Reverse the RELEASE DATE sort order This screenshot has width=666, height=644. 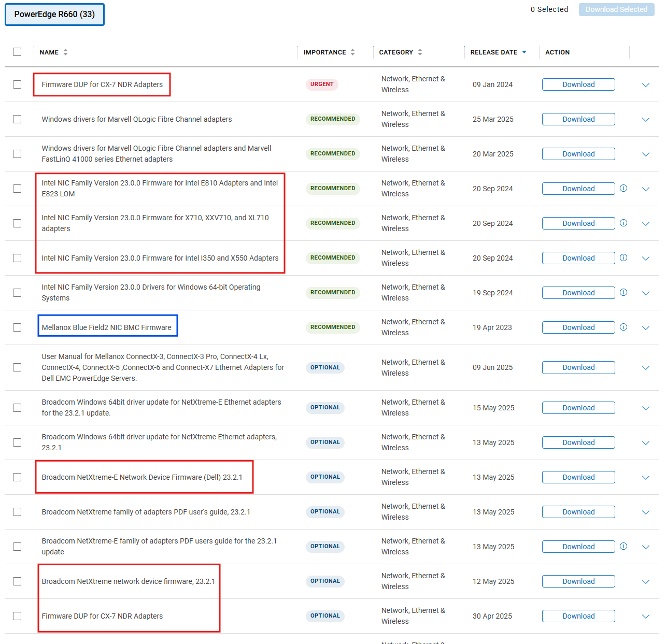524,52
